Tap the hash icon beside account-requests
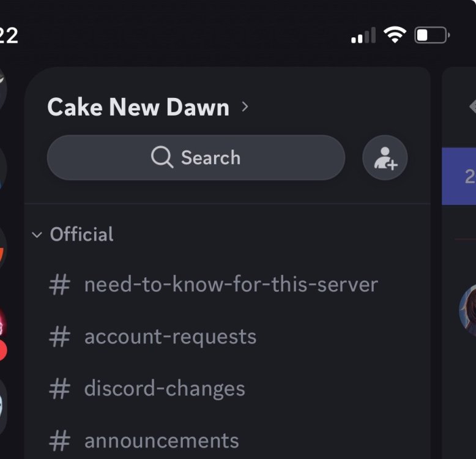Image resolution: width=476 pixels, height=459 pixels. 59,337
